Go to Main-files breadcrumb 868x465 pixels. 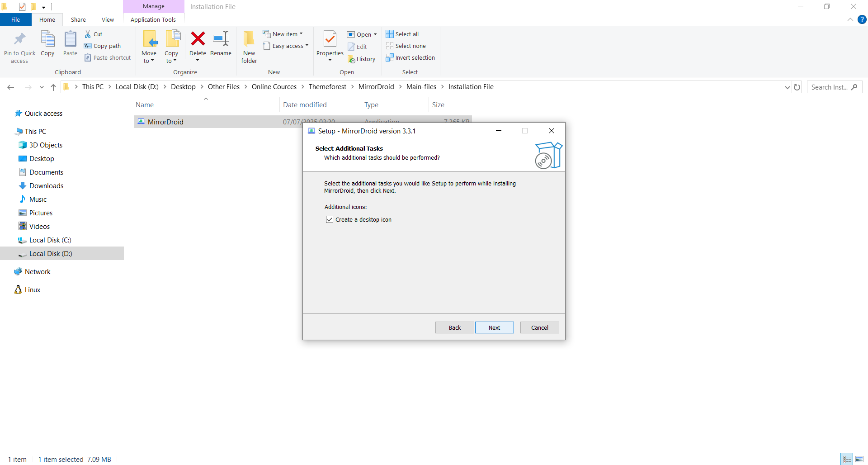click(x=421, y=87)
